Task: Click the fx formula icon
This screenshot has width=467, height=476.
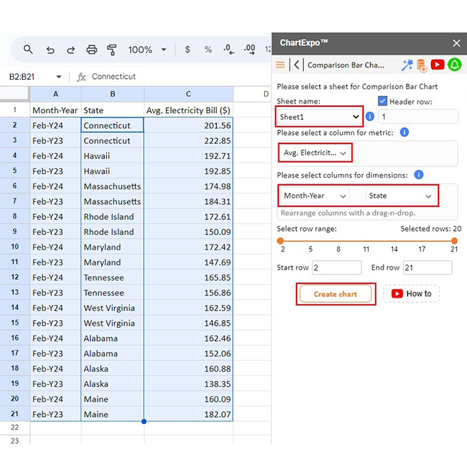Action: click(x=81, y=77)
